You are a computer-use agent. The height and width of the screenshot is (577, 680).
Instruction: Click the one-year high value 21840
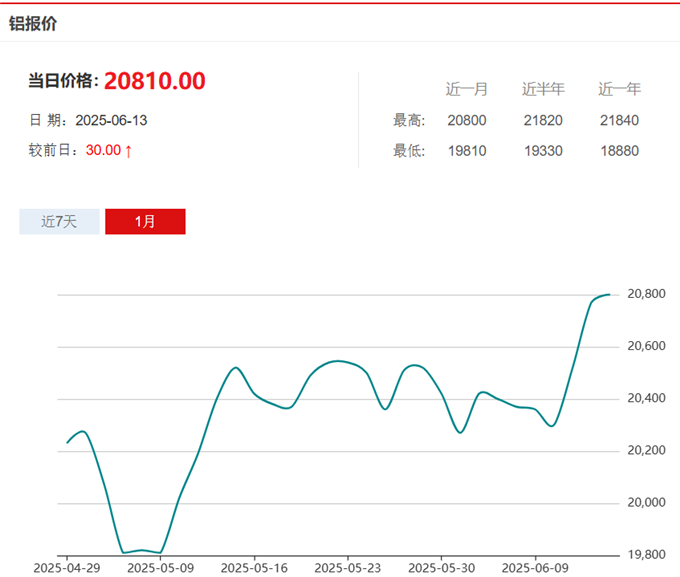[619, 120]
